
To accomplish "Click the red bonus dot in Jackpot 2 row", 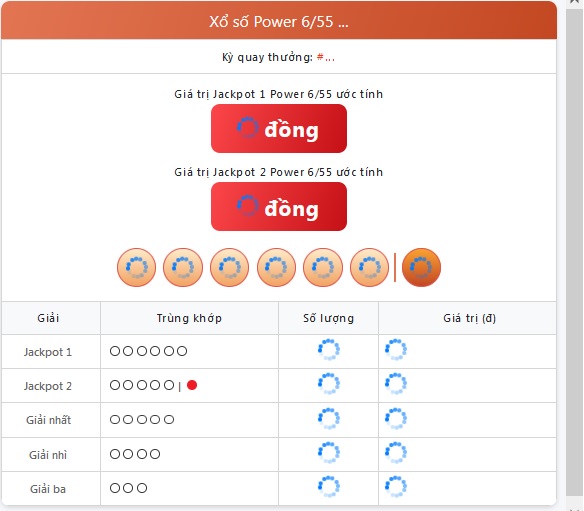I will (192, 385).
